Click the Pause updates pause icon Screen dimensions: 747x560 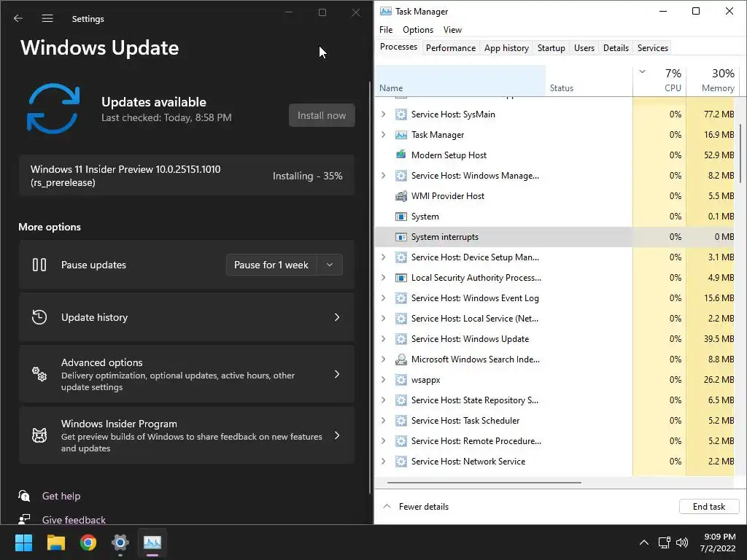[x=39, y=265]
